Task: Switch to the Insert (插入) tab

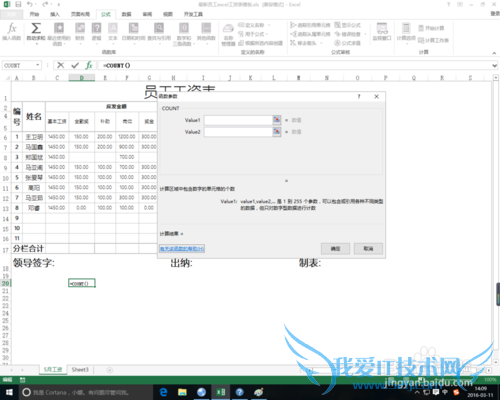Action: [x=55, y=14]
